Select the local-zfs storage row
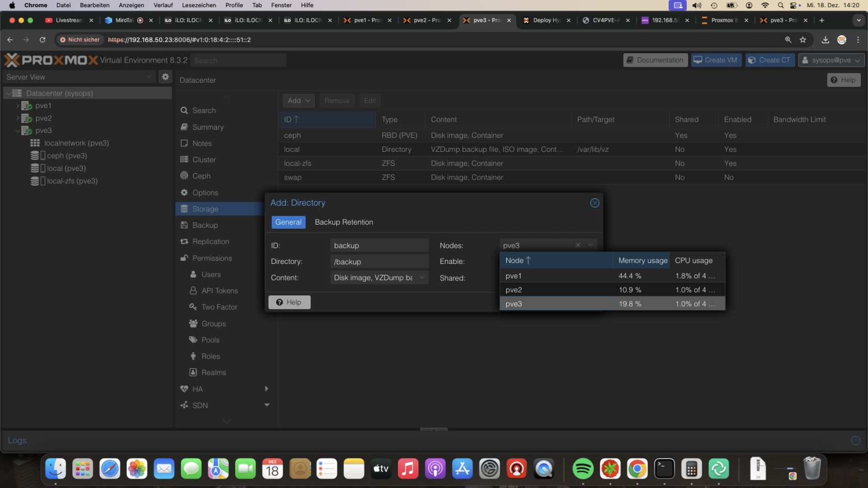 click(572, 163)
